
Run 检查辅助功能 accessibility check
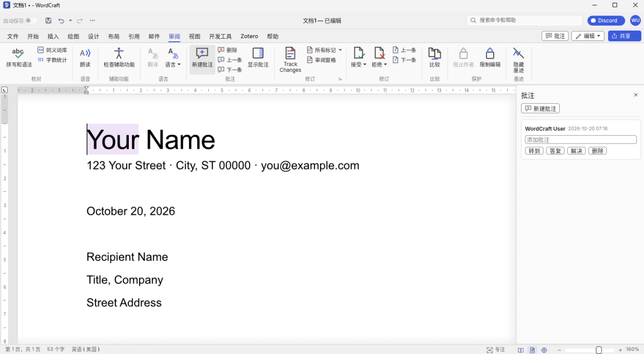[119, 58]
